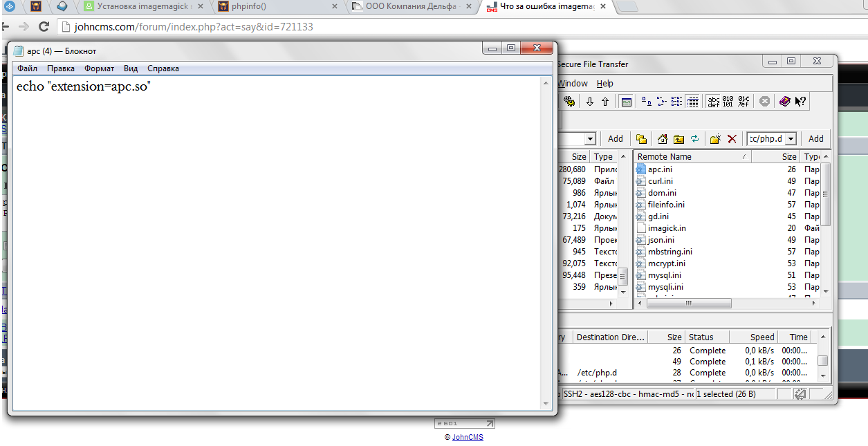The width and height of the screenshot is (868, 446).
Task: Sort transfers by Destination Directory column
Action: point(611,337)
